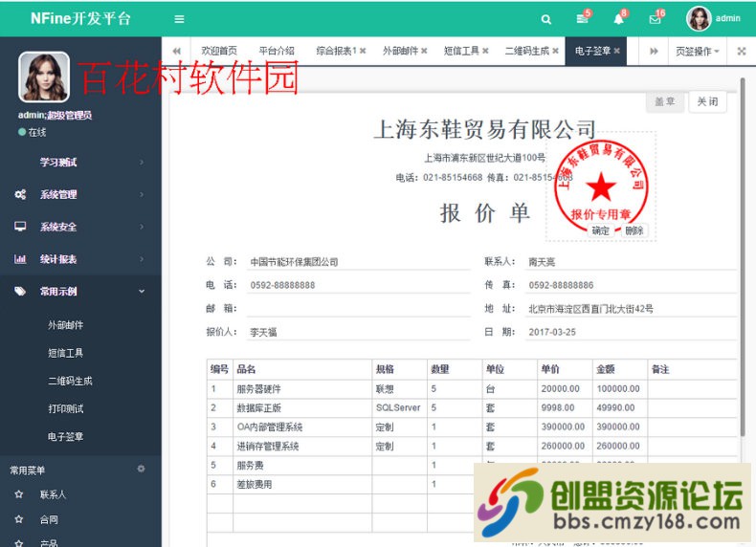Screen dimensions: 756x547
Task: Expand the 系统管理 menu
Action: tap(80, 195)
